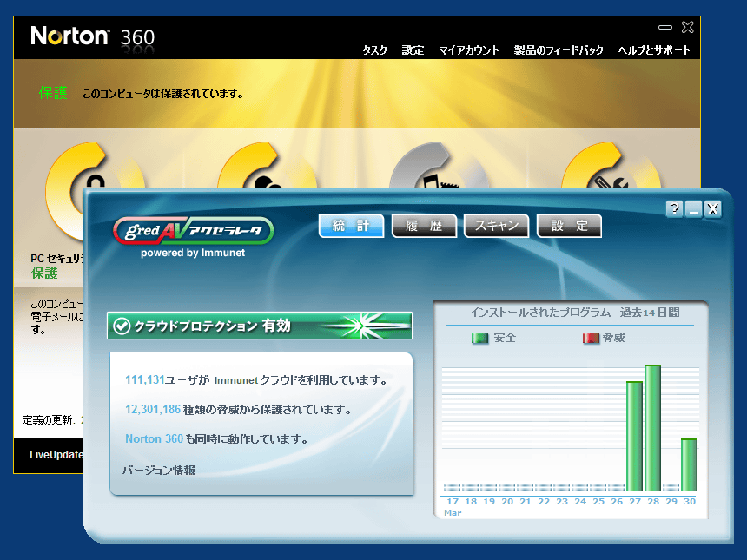The image size is (747, 560).
Task: Switch to the 履歴 tab
Action: (x=424, y=226)
